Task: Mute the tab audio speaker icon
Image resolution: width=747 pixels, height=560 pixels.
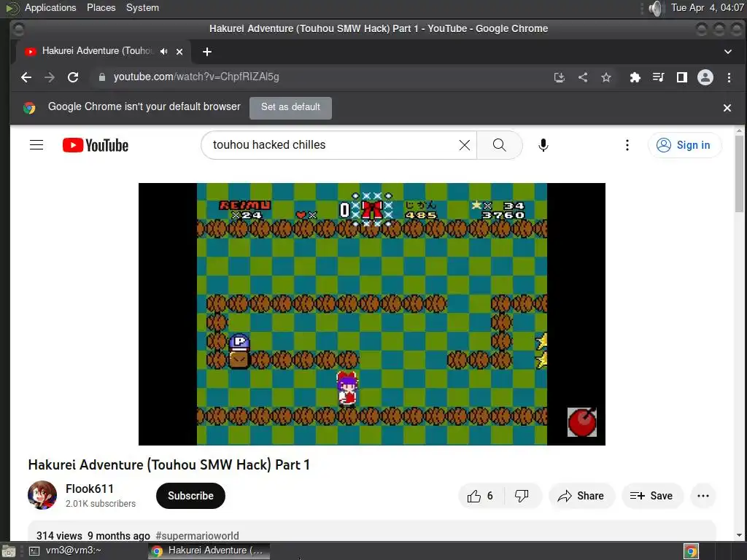Action: click(164, 52)
